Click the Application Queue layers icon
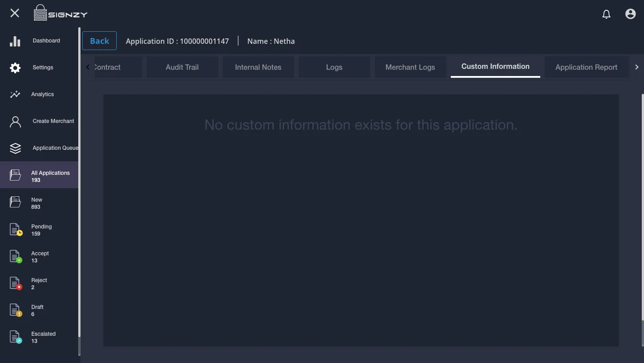 15,148
